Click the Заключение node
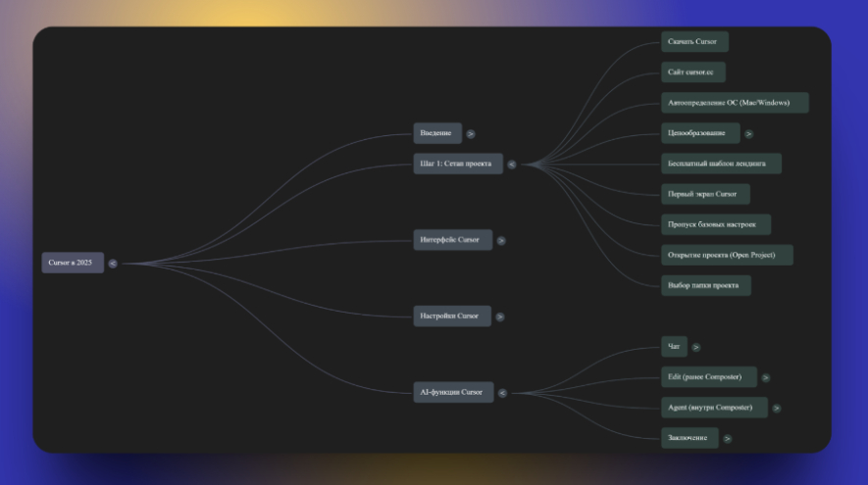 coord(689,438)
